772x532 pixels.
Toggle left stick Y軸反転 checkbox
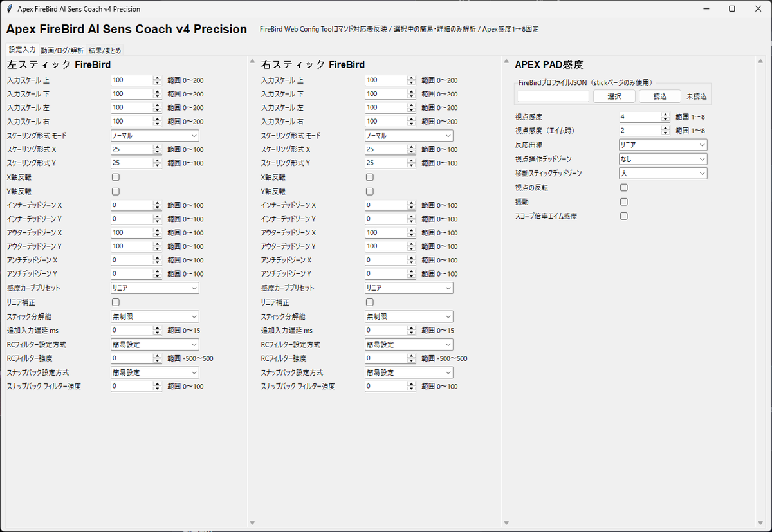coord(116,191)
